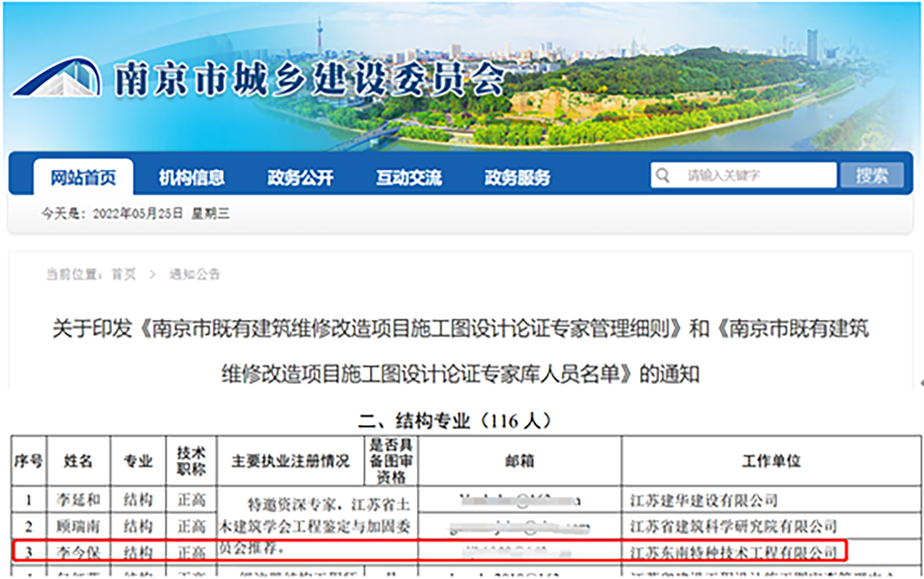Click the 邮箱 column header
924x579 pixels.
click(x=520, y=461)
